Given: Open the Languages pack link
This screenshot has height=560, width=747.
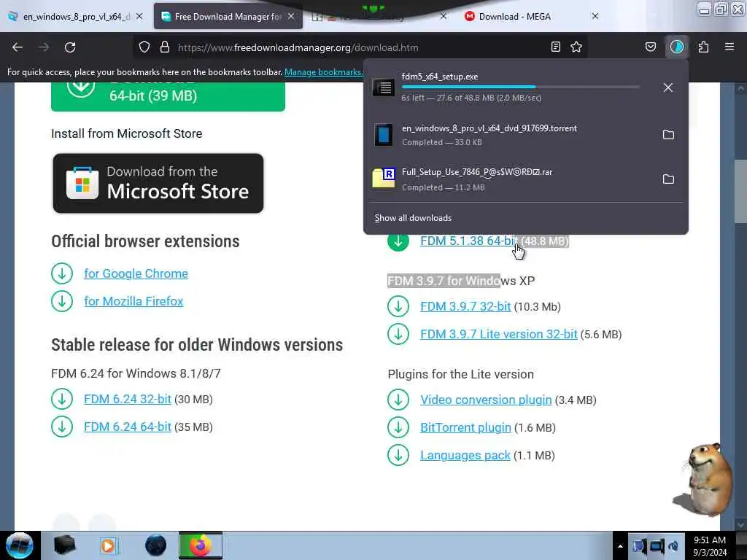Looking at the screenshot, I should click(465, 455).
